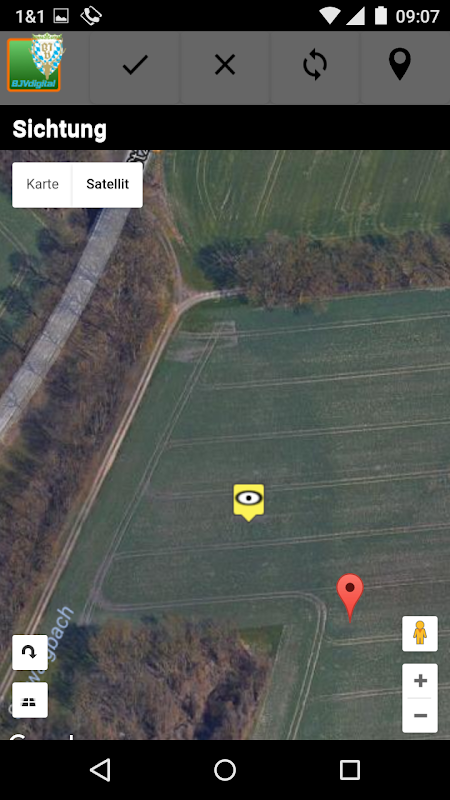Open recent apps with the square button

pos(349,770)
